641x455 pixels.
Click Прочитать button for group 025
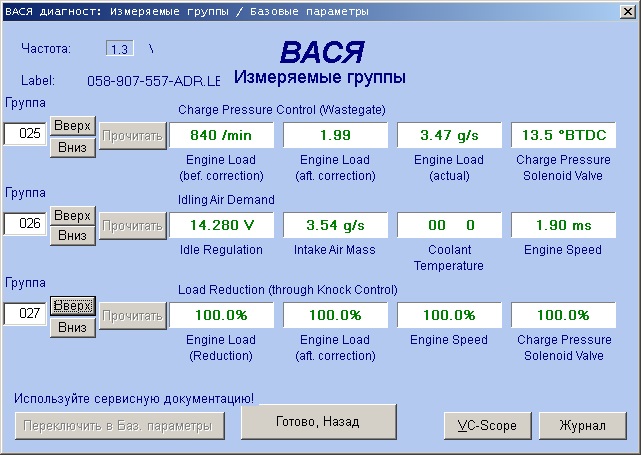click(133, 136)
